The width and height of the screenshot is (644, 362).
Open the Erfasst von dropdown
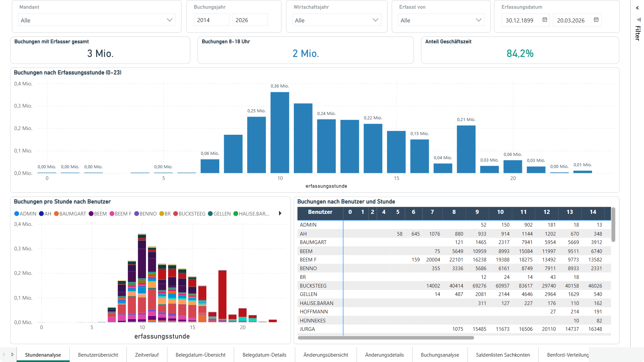click(441, 20)
